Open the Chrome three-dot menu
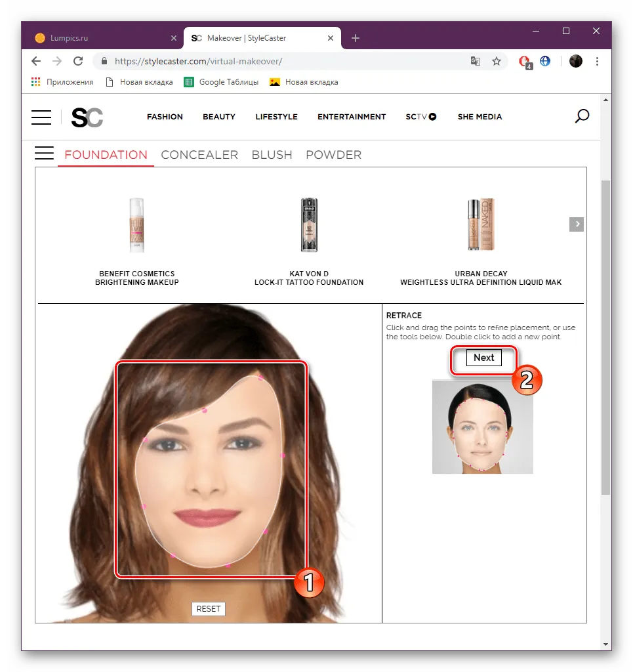633x672 pixels. point(597,61)
